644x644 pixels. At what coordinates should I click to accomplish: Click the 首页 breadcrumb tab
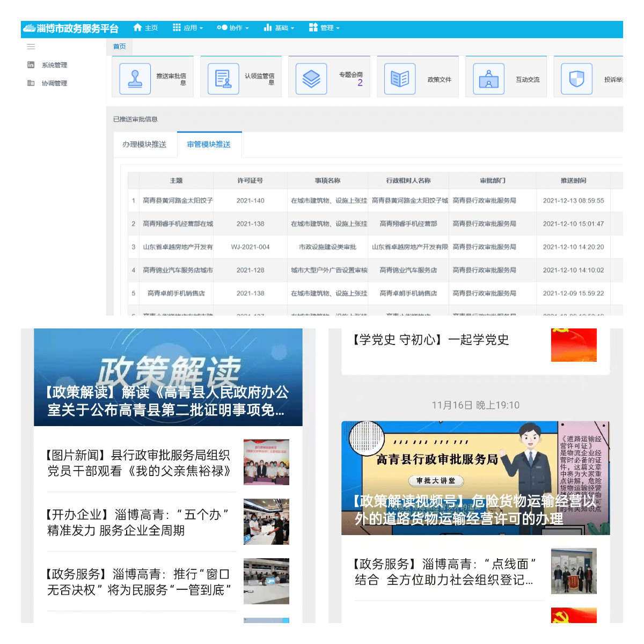point(119,47)
